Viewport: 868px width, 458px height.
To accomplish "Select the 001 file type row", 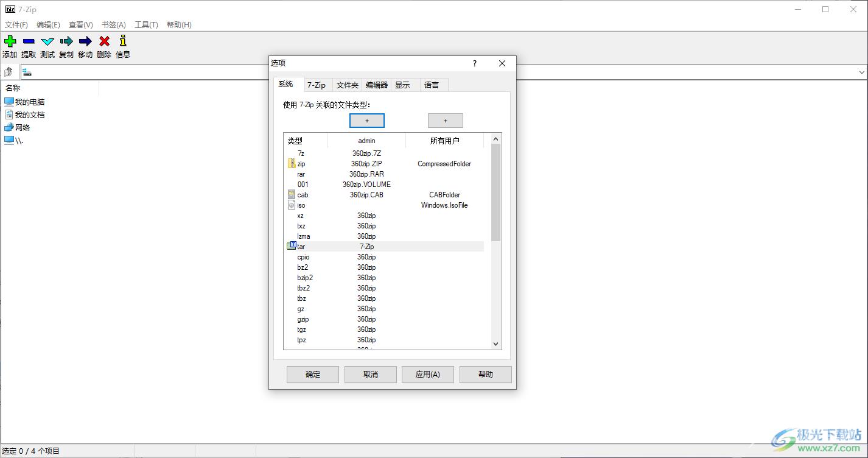I will tap(385, 185).
